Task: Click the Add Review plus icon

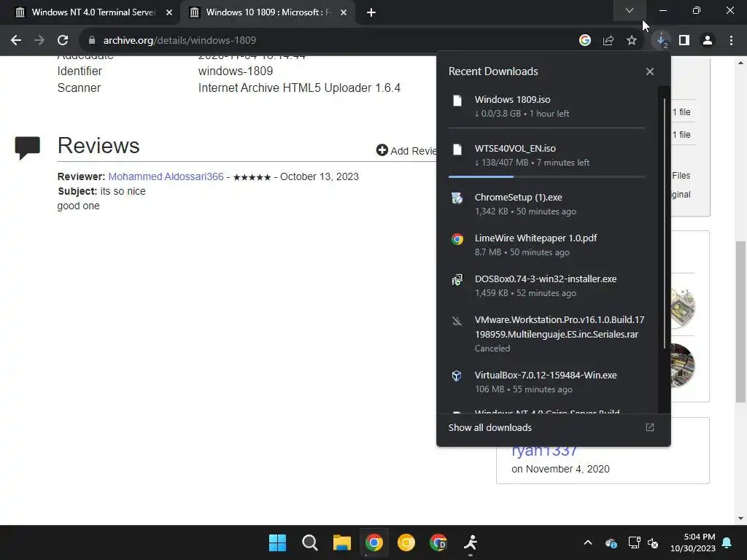Action: 382,150
